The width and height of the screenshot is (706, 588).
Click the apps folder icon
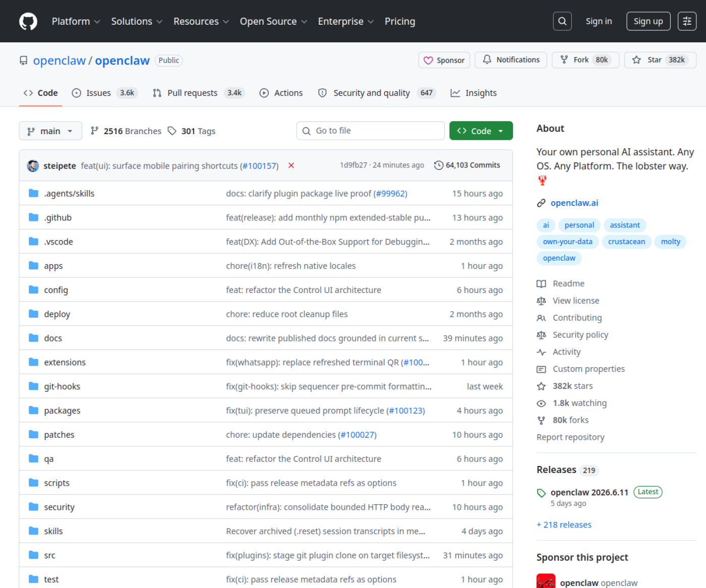point(34,266)
